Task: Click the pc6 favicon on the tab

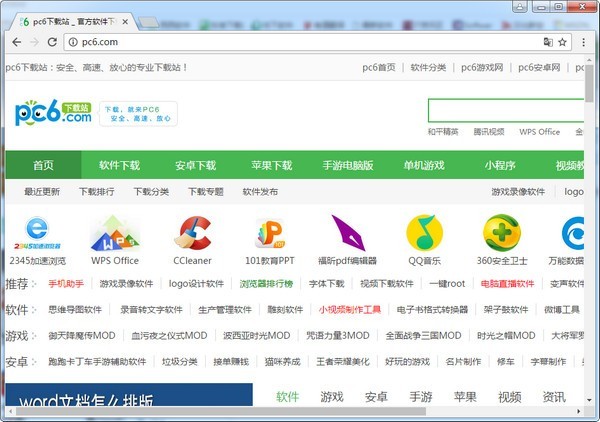Action: (x=24, y=22)
